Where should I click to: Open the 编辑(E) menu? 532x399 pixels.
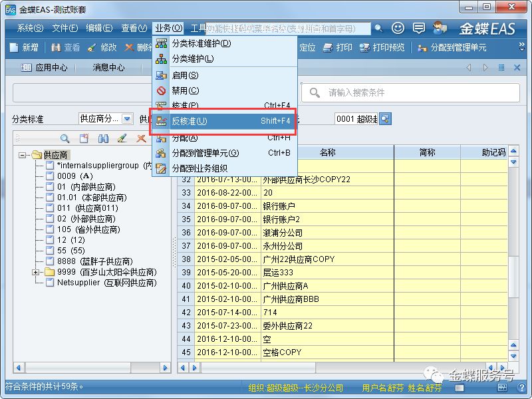pos(99,28)
